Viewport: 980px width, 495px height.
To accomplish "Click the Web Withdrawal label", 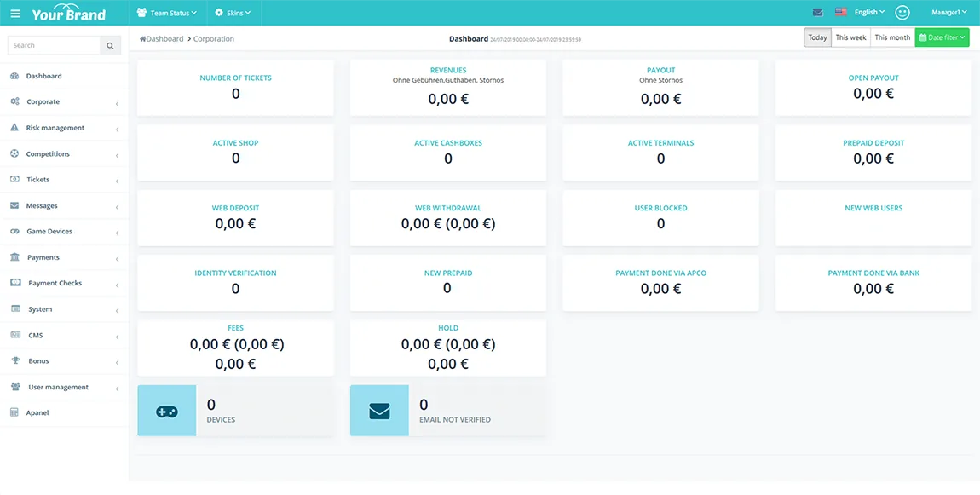I will coord(448,208).
